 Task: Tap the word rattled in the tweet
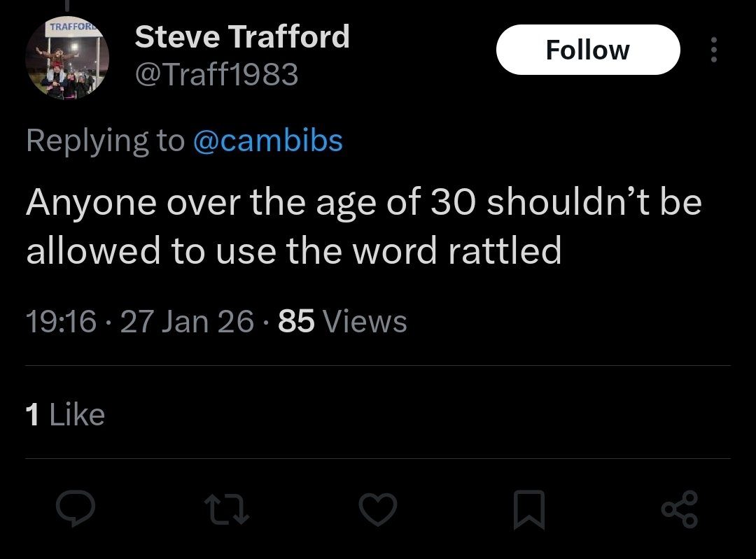(505, 250)
